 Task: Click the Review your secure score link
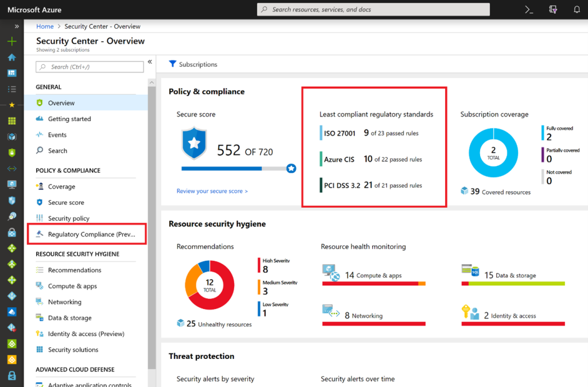pos(212,191)
